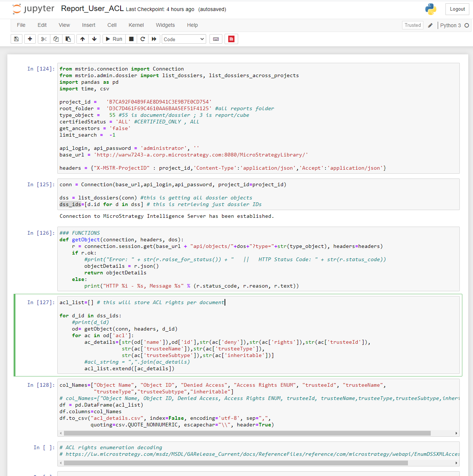Screen dimensions: 473x476
Task: Interrupt the kernel with stop icon
Action: click(x=131, y=39)
